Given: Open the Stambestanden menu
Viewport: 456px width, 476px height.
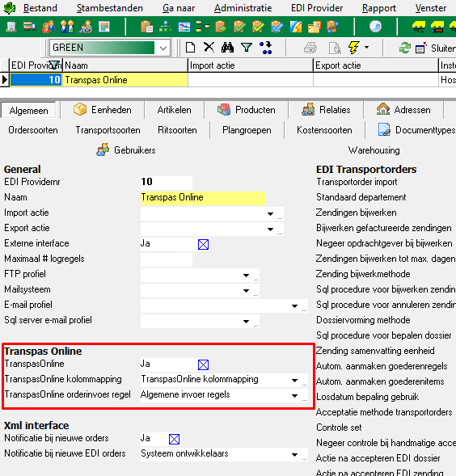Looking at the screenshot, I should [110, 8].
